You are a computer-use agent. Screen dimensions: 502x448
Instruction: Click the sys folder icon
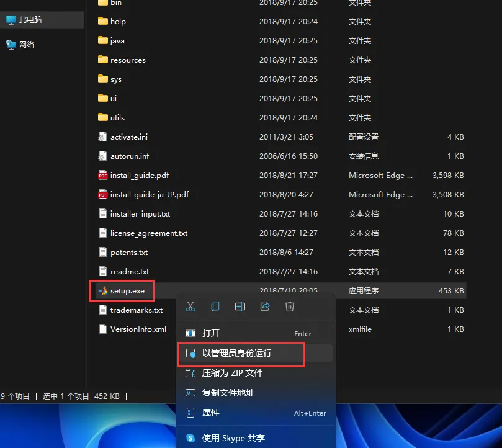(103, 79)
